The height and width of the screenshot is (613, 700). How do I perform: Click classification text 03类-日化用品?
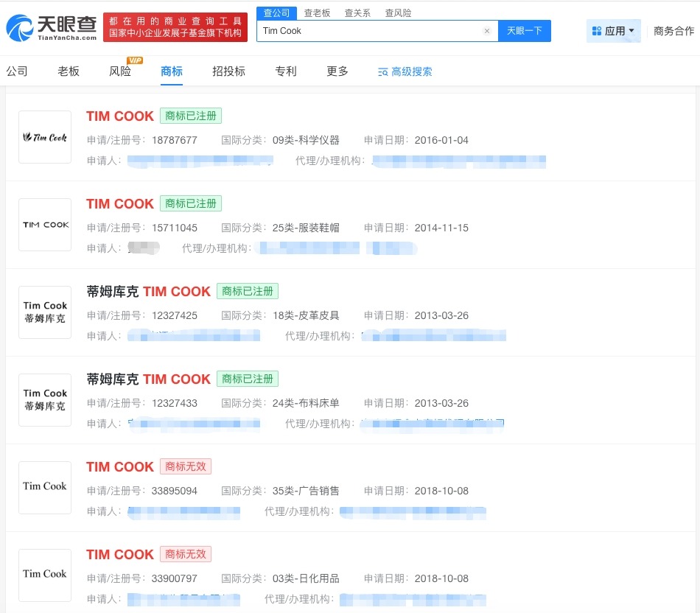[x=306, y=578]
